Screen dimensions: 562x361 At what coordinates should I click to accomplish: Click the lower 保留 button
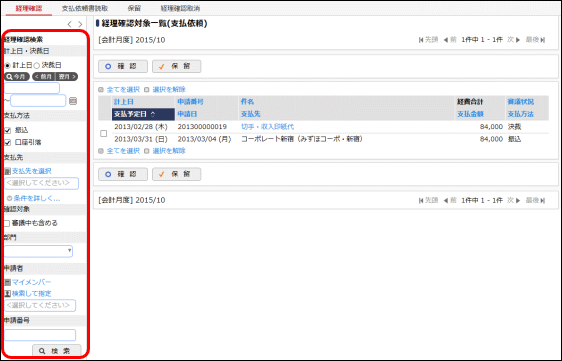pyautogui.click(x=176, y=174)
